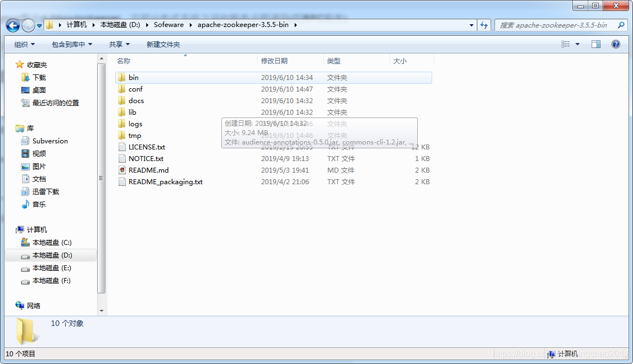This screenshot has height=364, width=633.
Task: Click the navigation pane scrollbar thumb
Action: pyautogui.click(x=102, y=178)
